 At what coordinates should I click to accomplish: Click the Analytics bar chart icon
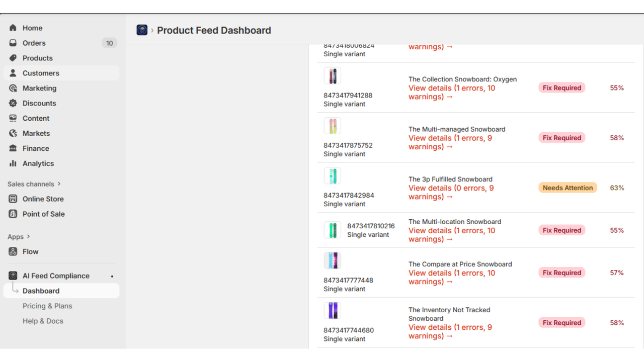pos(13,163)
